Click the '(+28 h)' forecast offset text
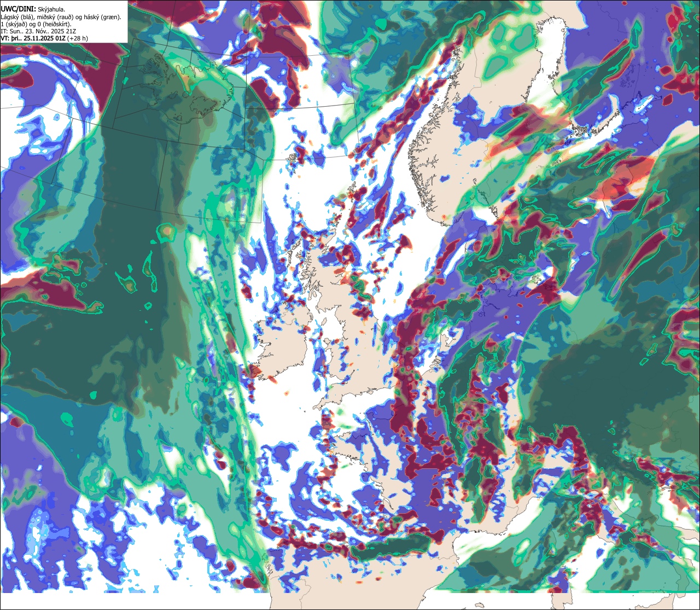This screenshot has width=700, height=610. (x=78, y=38)
